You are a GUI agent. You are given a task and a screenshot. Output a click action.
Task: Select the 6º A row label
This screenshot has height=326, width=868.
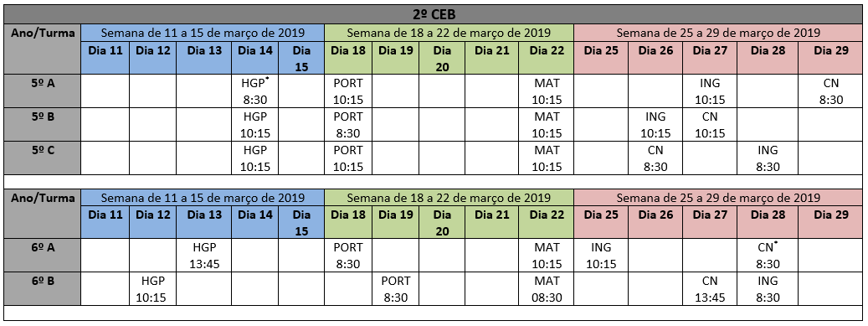point(43,255)
